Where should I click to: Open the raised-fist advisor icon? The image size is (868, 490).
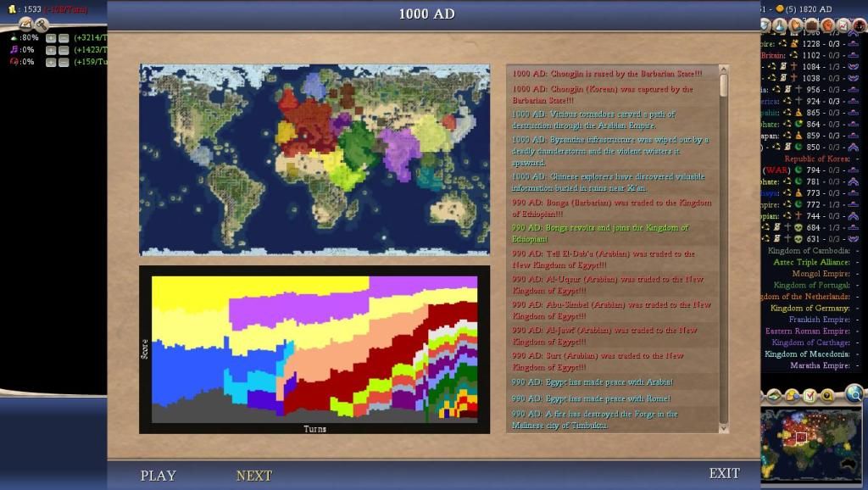[x=827, y=25]
